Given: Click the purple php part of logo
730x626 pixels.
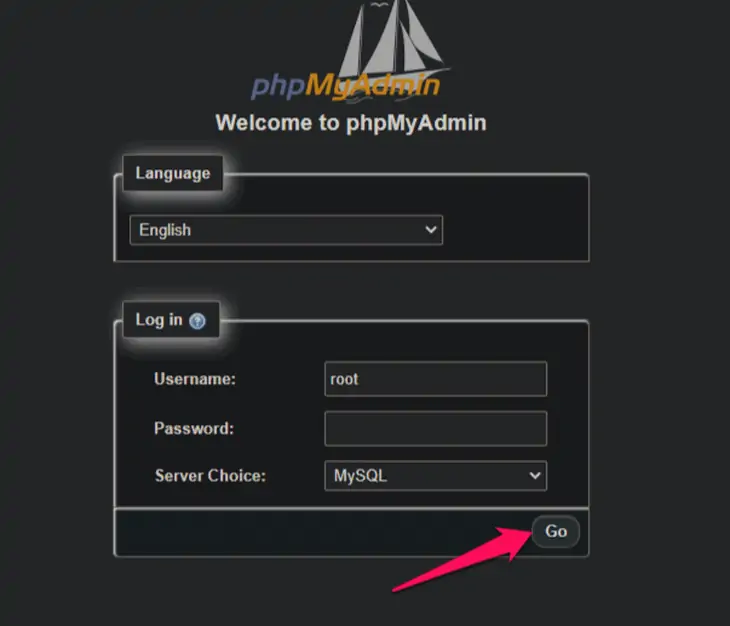Looking at the screenshot, I should (278, 87).
